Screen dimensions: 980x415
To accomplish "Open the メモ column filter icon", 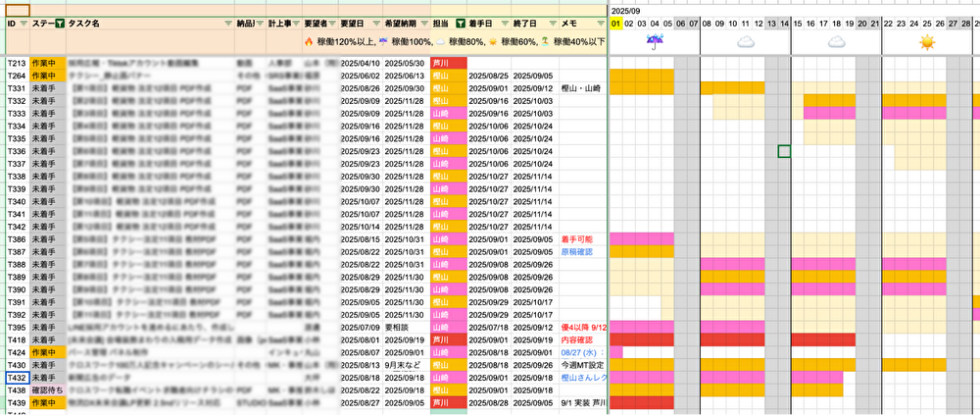I will tap(600, 24).
